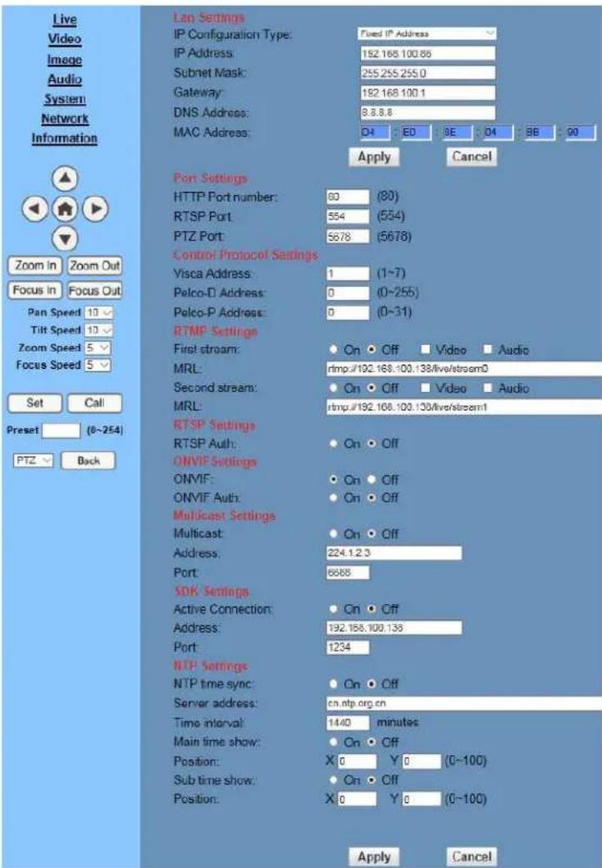Click the Set preset button
The height and width of the screenshot is (868, 602).
pos(35,403)
